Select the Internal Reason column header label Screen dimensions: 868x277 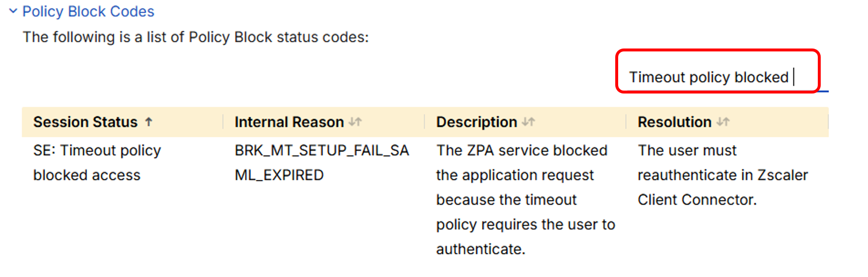[x=289, y=122]
